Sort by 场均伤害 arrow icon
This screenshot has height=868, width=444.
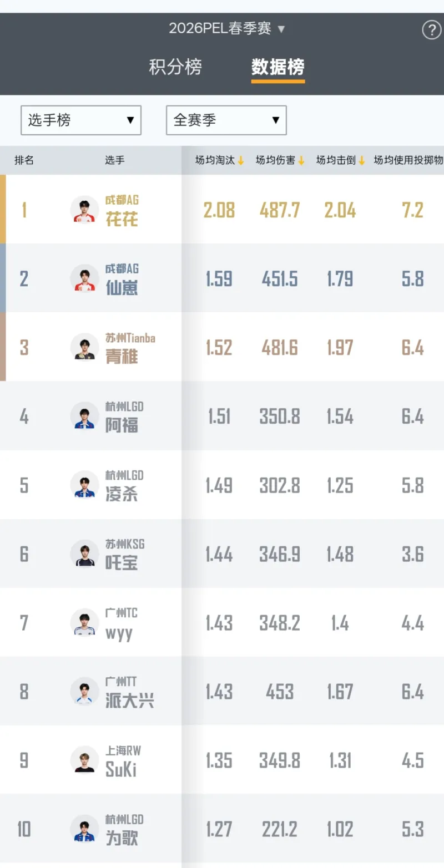point(301,161)
